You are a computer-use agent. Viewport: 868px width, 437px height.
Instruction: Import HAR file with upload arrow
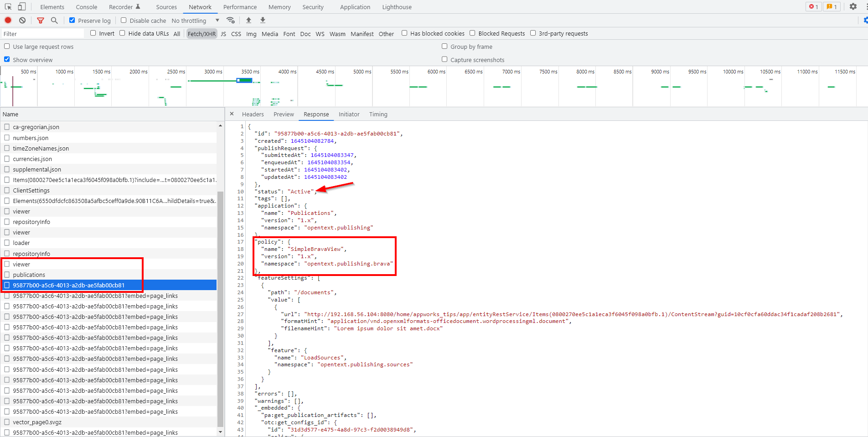[x=248, y=21]
